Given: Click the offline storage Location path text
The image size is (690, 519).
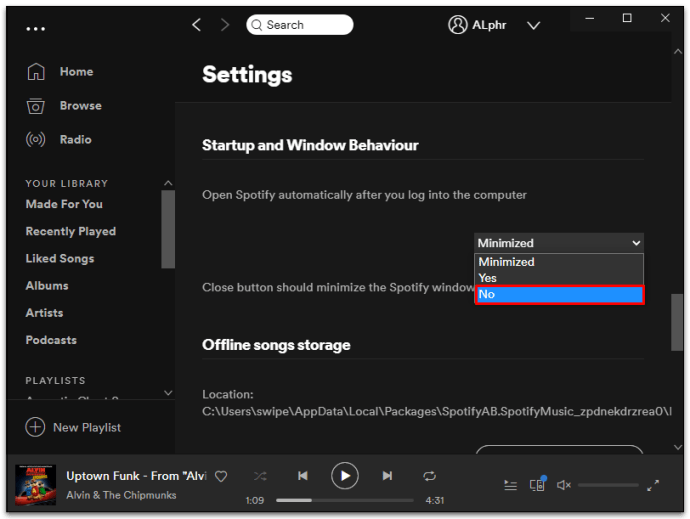Looking at the screenshot, I should 437,412.
